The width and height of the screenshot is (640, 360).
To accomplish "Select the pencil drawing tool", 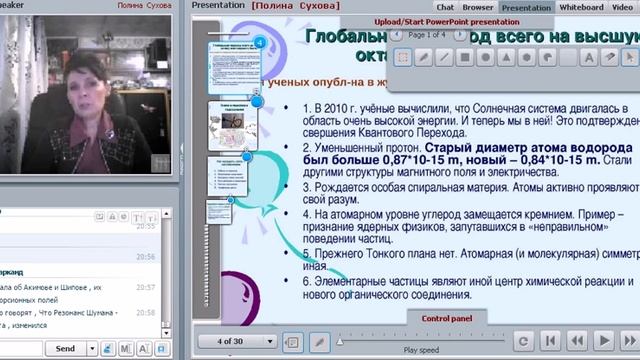I will 424,57.
